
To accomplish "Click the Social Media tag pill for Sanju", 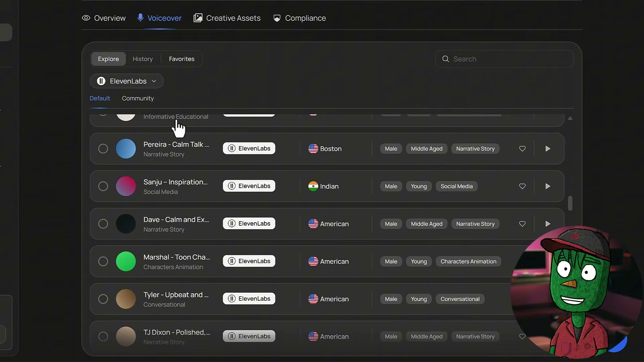I will pyautogui.click(x=457, y=186).
